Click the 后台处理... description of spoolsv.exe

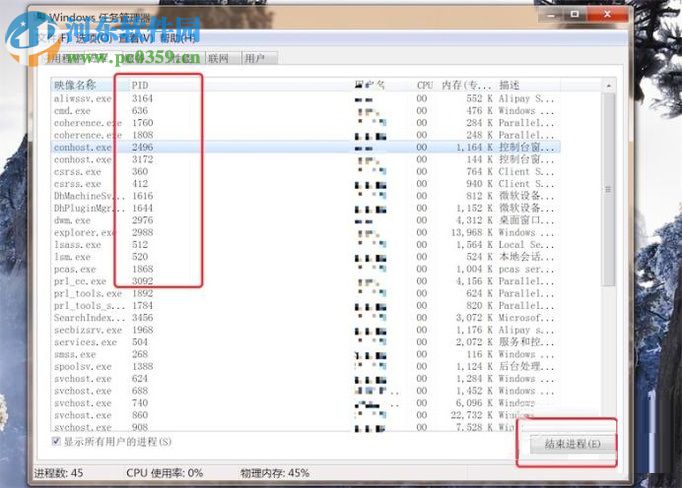point(526,366)
